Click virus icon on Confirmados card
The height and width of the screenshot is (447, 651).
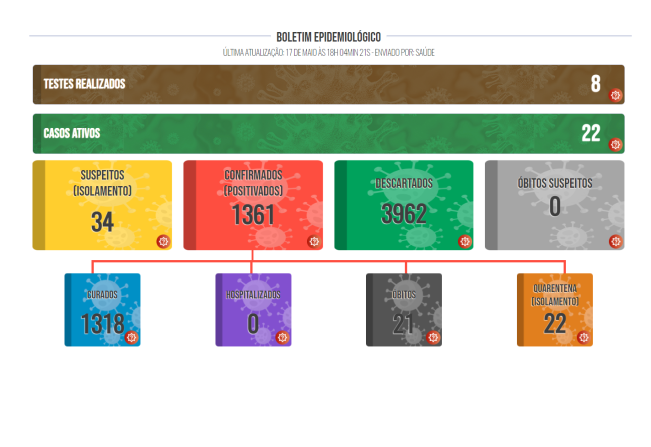click(313, 241)
